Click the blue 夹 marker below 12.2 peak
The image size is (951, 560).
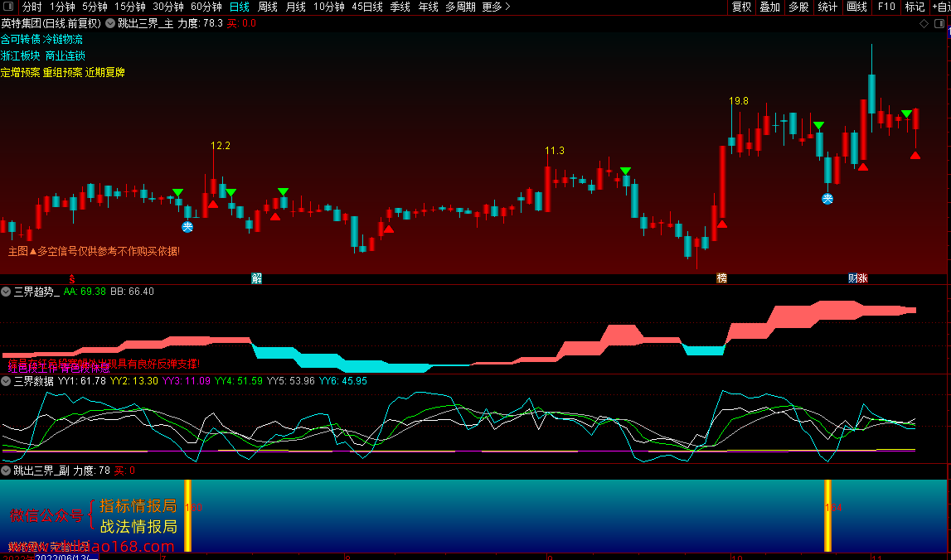187,227
